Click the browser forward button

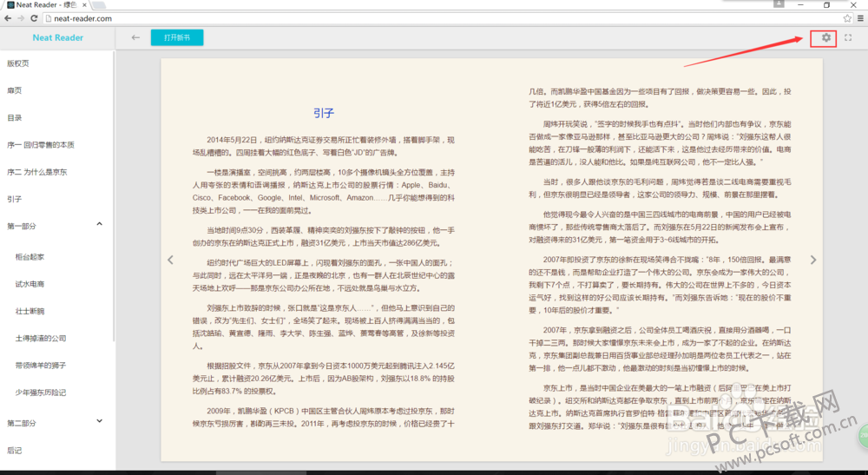pos(21,18)
